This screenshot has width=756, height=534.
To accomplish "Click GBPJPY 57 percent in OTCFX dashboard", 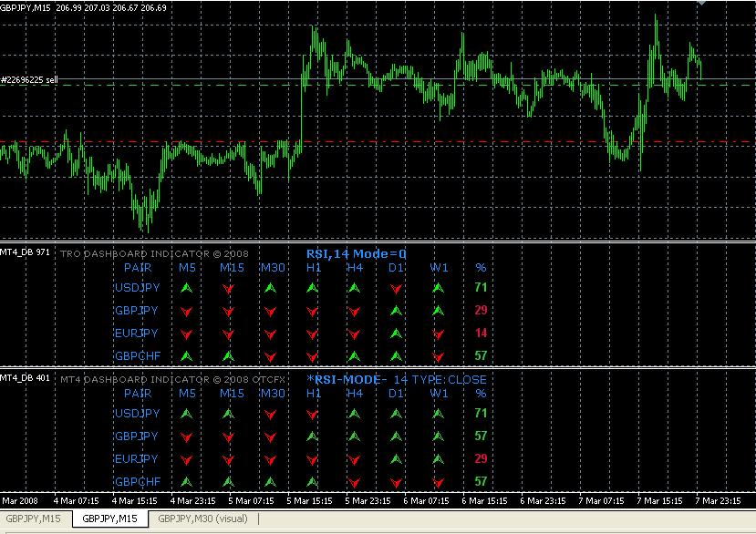I will click(481, 436).
